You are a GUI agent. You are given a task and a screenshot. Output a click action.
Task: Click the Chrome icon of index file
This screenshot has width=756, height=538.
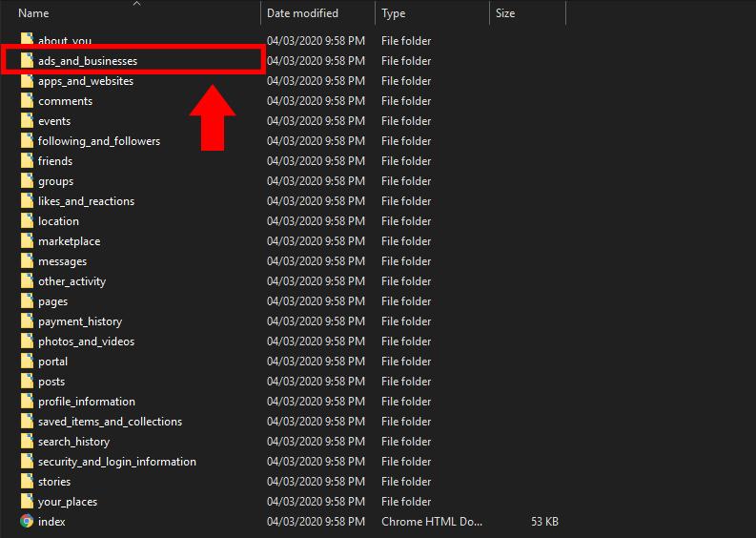[x=27, y=521]
